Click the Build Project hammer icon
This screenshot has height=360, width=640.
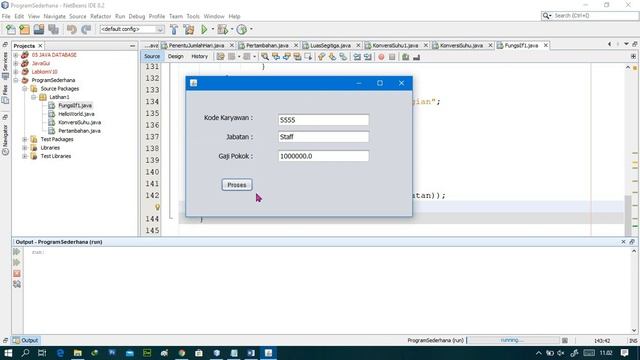coord(174,29)
